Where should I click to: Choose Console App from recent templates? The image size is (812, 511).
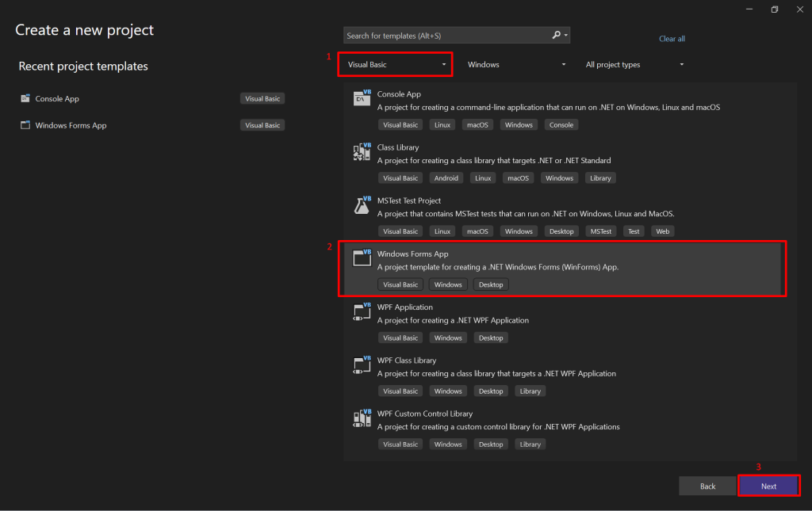click(x=57, y=98)
